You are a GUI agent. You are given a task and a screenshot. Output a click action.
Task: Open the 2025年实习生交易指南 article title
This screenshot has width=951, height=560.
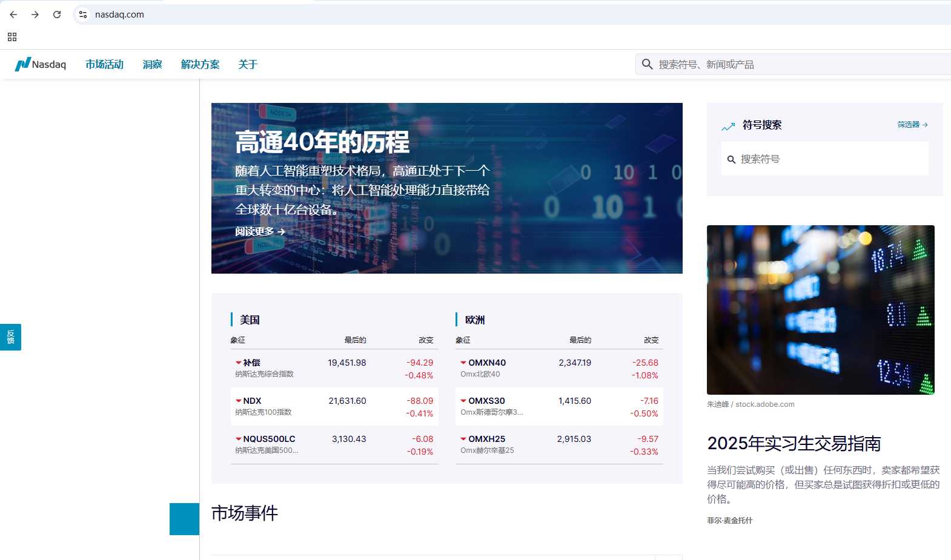[x=794, y=443]
